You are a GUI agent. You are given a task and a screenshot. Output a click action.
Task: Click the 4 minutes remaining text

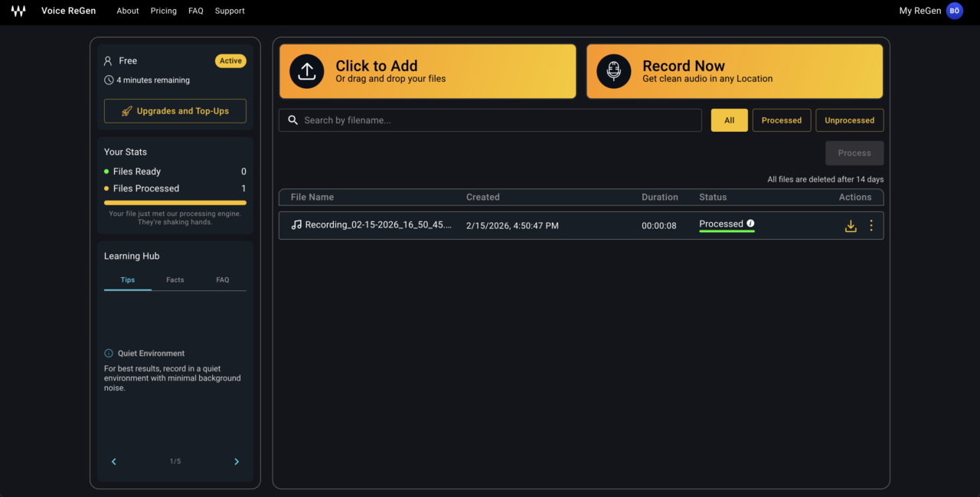click(x=153, y=80)
